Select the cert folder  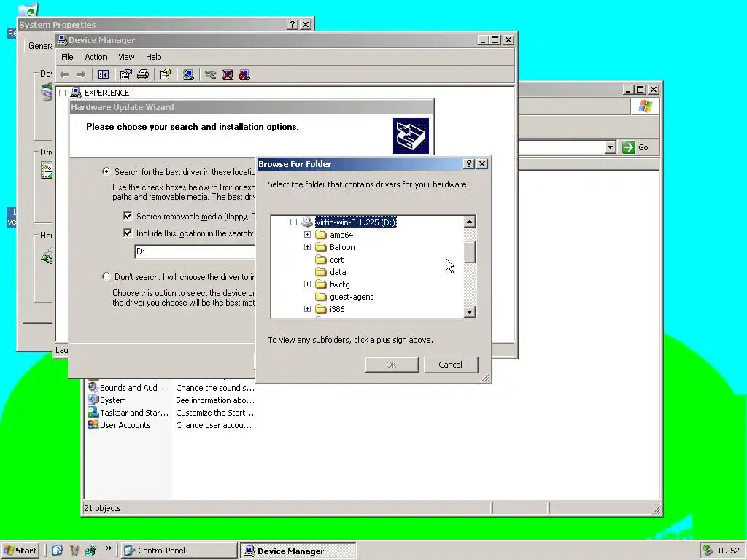click(336, 260)
